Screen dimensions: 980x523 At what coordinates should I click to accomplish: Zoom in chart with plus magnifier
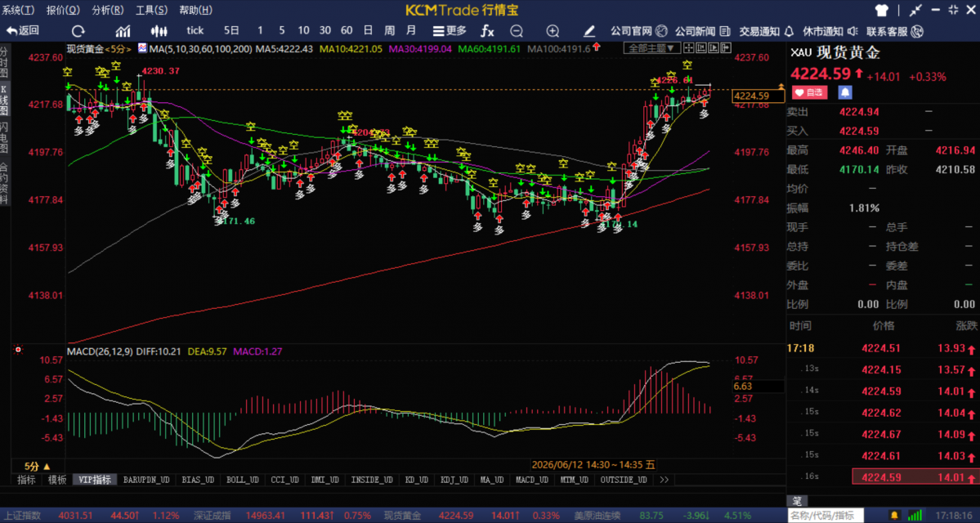point(553,30)
